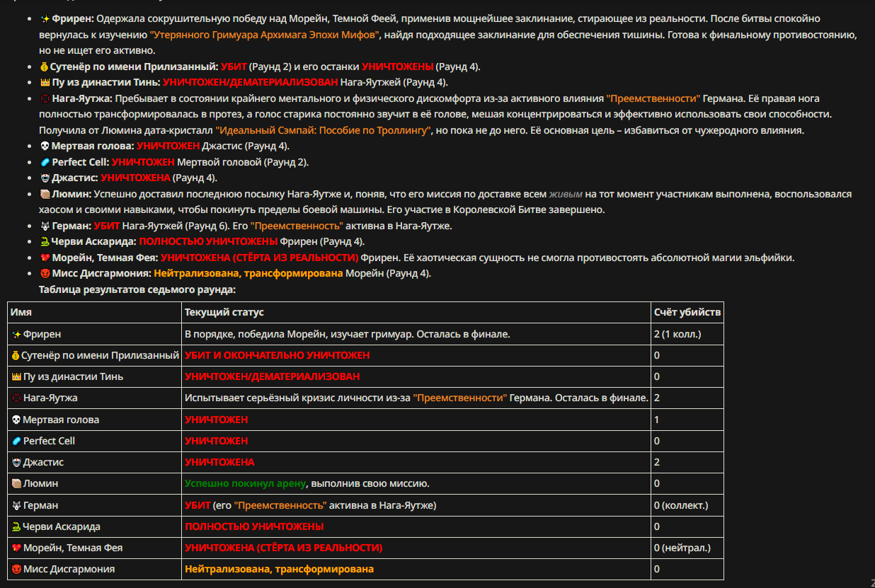Click red УНИЧТОЖЕНЫ in Сутенёр bullet
875x588 pixels.
tap(397, 67)
